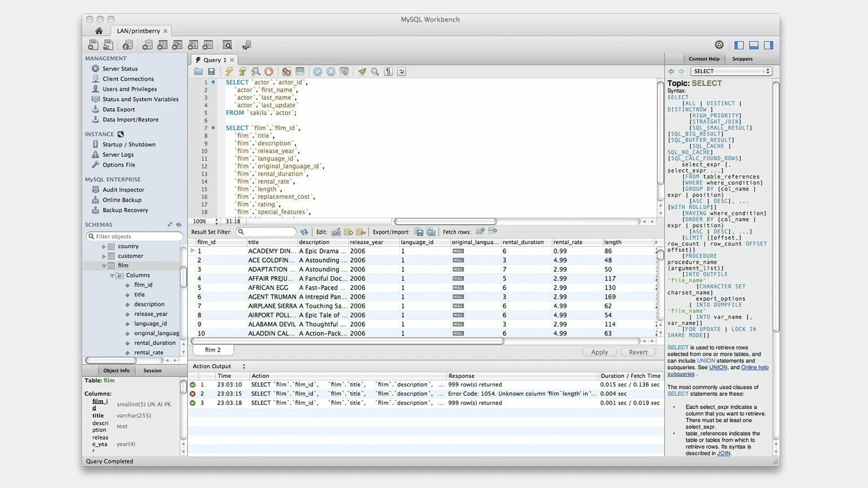Follow the JOIN link in Context Help
This screenshot has height=488, width=868.
click(x=724, y=453)
